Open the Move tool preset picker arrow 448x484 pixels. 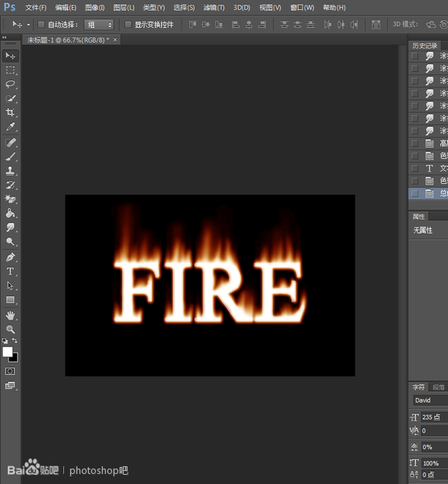(x=29, y=25)
